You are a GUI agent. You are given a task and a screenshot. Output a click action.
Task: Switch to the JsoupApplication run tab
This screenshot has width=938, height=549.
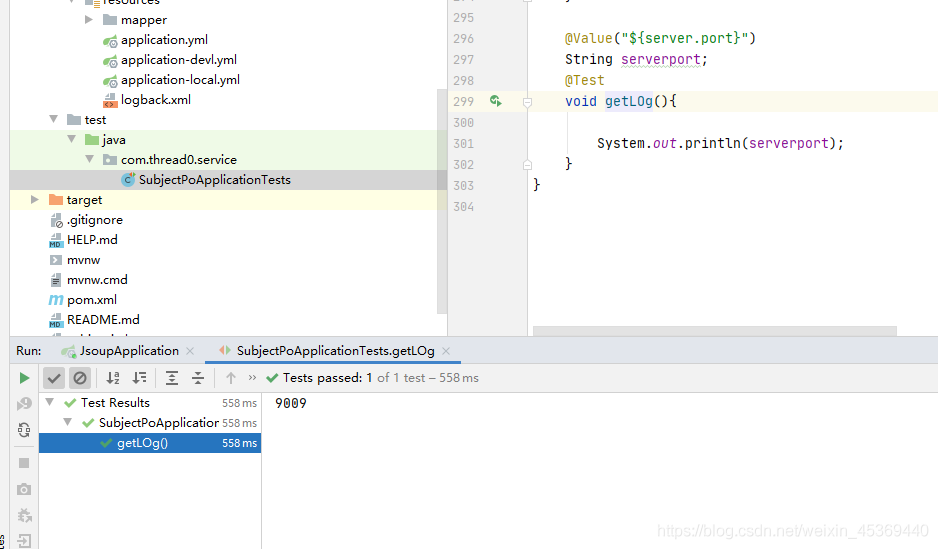coord(128,351)
